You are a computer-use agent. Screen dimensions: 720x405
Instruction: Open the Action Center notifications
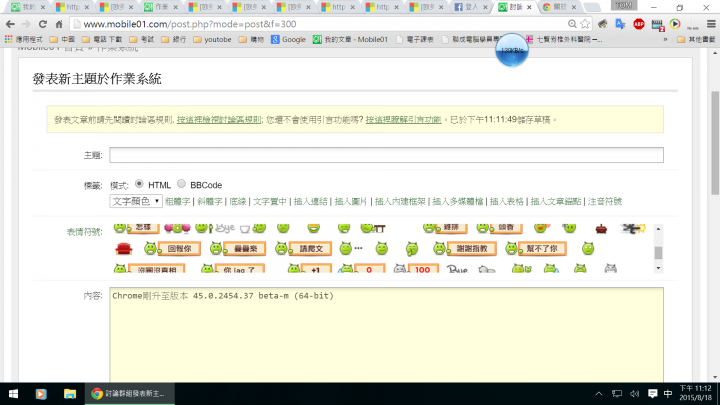click(x=652, y=394)
